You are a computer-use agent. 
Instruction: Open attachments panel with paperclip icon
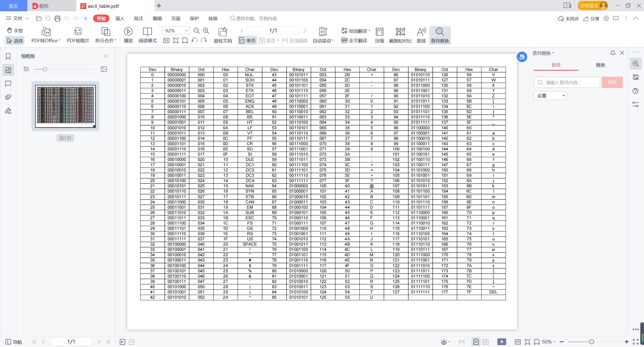(8, 97)
